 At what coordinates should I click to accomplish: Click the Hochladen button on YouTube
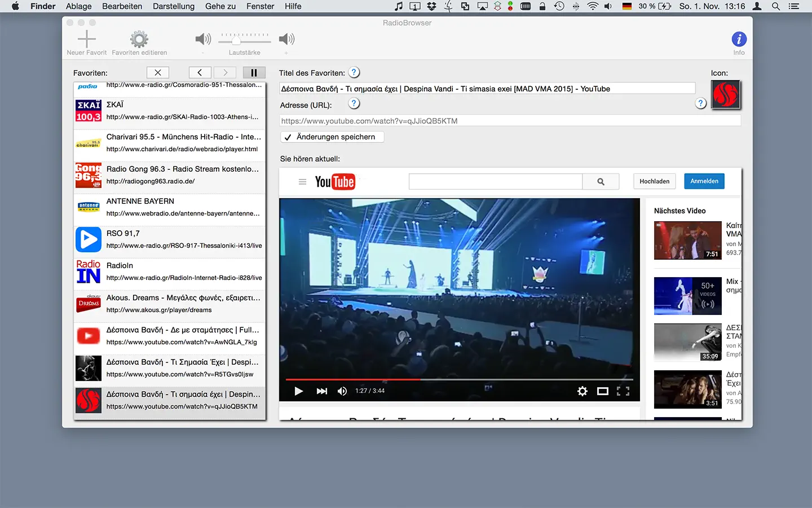click(655, 181)
